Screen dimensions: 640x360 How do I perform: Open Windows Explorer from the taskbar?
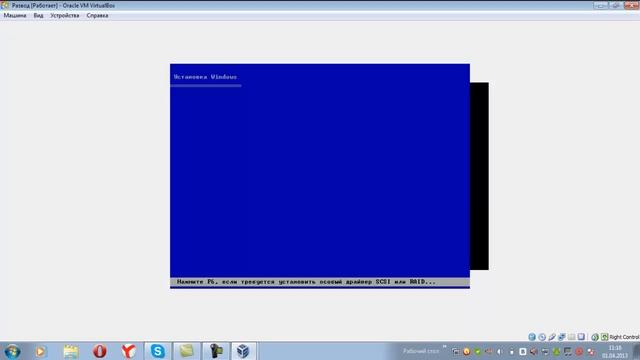coord(71,351)
